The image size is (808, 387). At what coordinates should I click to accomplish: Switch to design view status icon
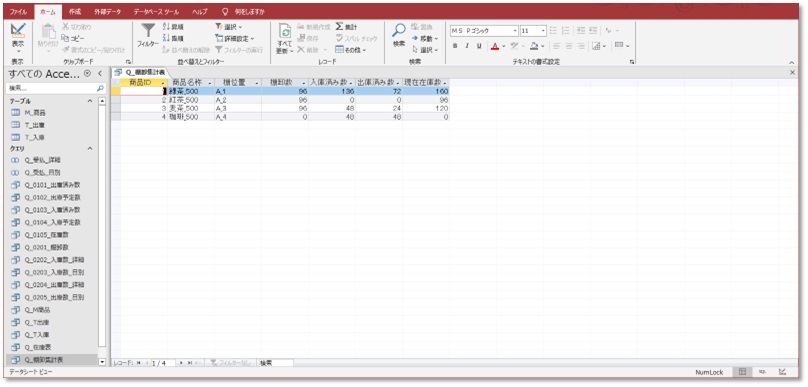click(x=782, y=372)
